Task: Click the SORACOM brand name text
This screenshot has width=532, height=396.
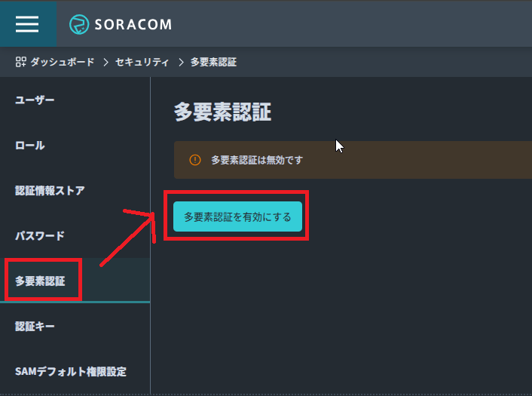Action: pos(133,24)
